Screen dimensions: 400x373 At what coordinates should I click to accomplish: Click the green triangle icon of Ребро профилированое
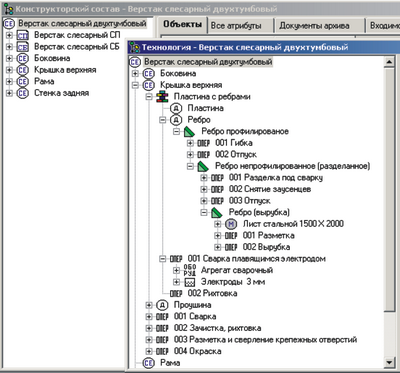189,132
